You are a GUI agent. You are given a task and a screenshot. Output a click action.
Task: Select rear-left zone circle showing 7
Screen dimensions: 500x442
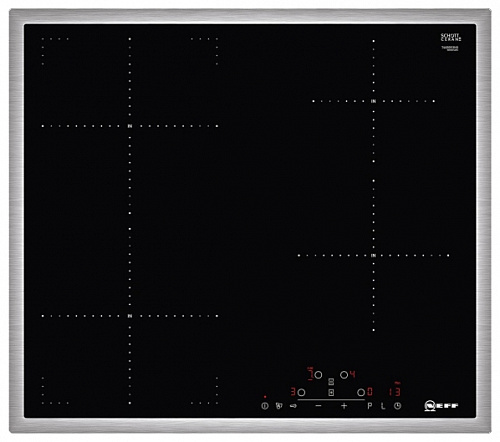318,375
